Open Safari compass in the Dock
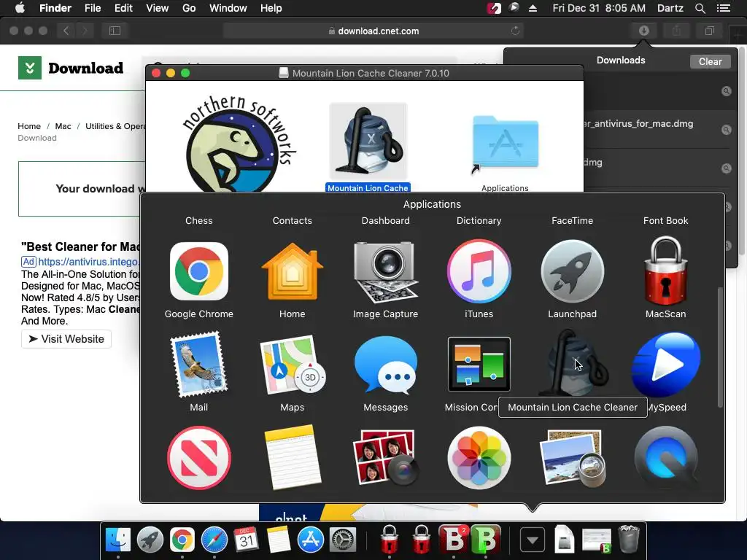 (x=214, y=540)
